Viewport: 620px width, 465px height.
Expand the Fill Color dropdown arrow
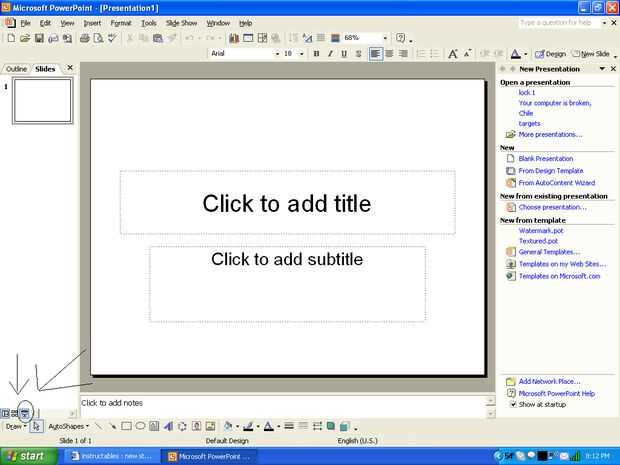[x=237, y=426]
